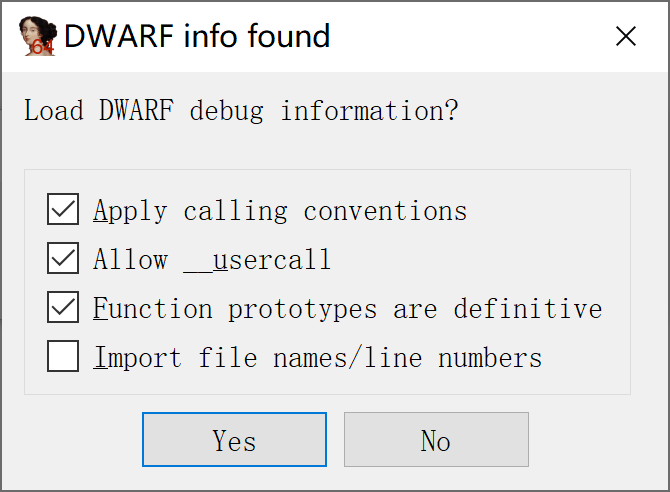Untick Function prototypes are definitive checkbox
This screenshot has height=492, width=670.
click(63, 308)
